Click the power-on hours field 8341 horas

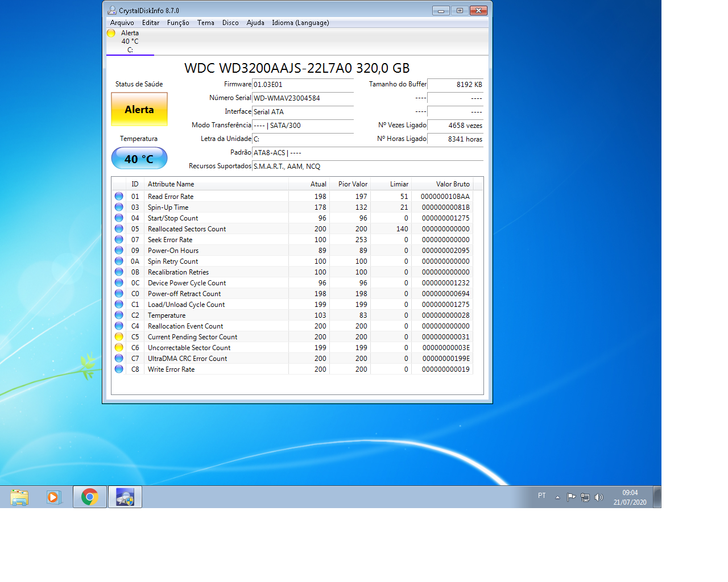pos(455,139)
